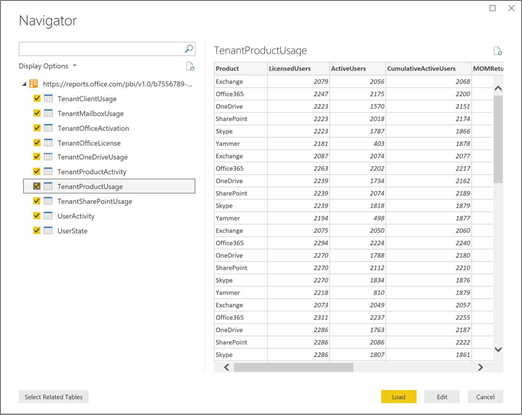The image size is (522, 415).
Task: Click the table icon beside TenantSharePointUsage
Action: pyautogui.click(x=48, y=201)
